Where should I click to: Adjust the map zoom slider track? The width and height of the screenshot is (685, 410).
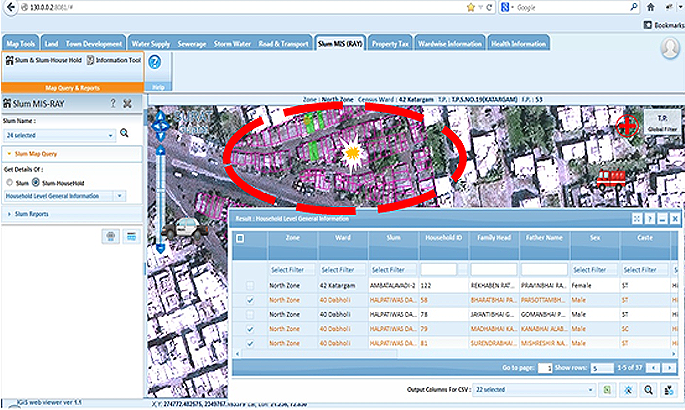[161, 199]
